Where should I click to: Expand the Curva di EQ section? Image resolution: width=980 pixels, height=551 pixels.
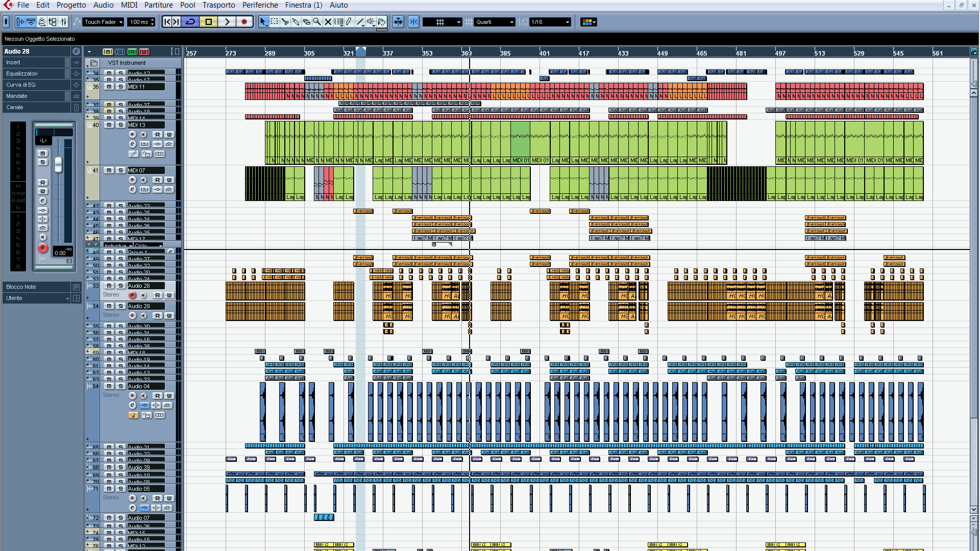36,85
